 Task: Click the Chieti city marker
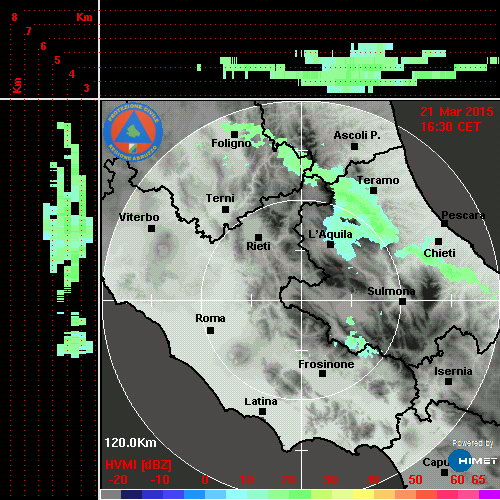click(438, 241)
